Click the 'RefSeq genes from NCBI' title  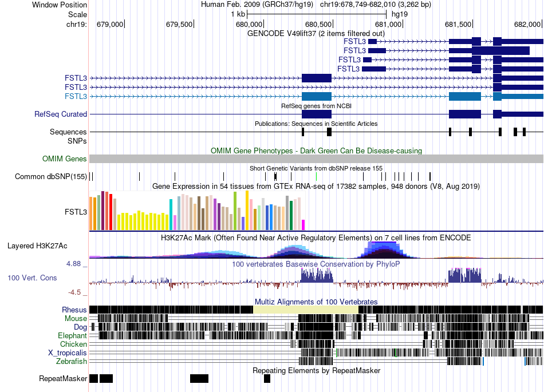pos(316,106)
